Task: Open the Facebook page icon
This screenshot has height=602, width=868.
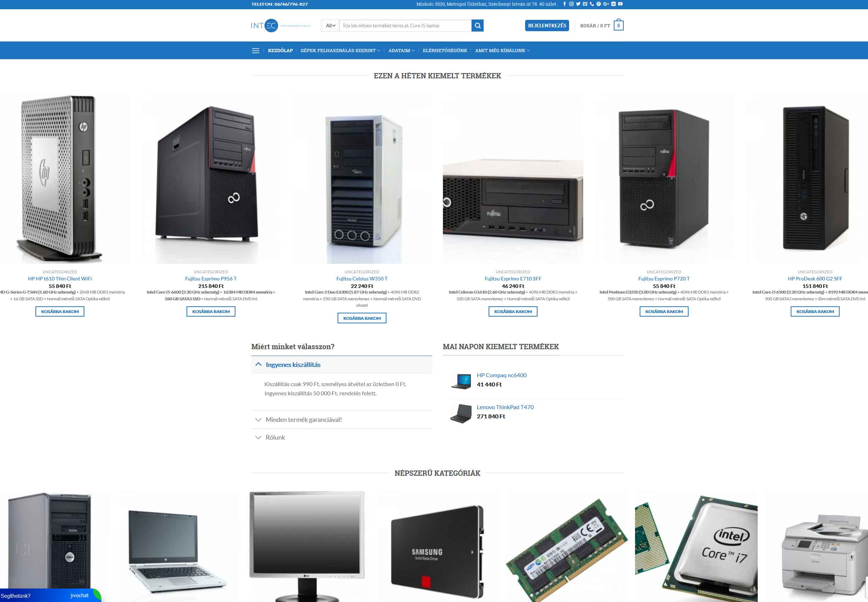Action: (x=564, y=4)
